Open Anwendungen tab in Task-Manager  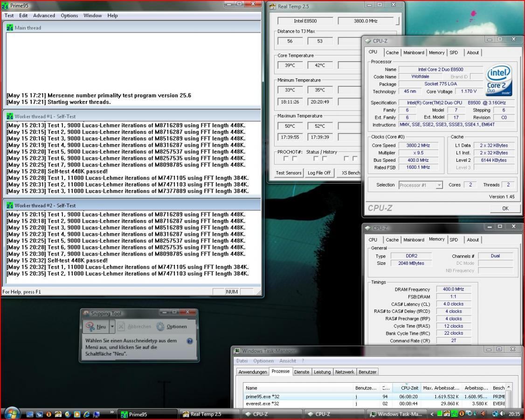(253, 372)
